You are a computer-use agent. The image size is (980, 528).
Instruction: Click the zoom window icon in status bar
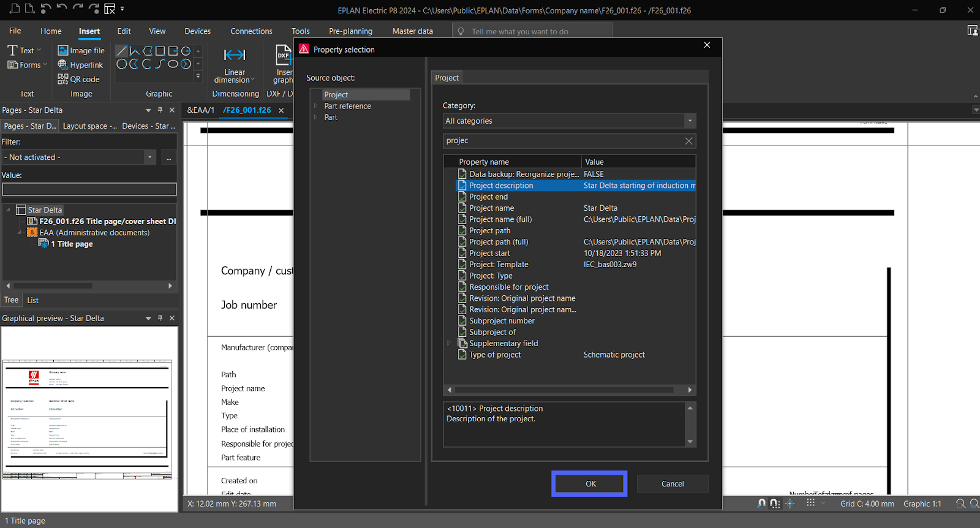(x=960, y=503)
